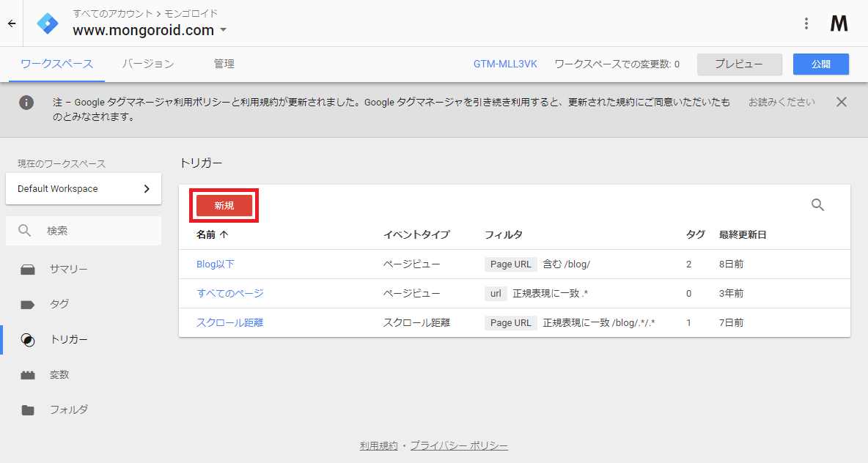Click the Google Tag Manager logo
868x463 pixels.
tap(48, 23)
